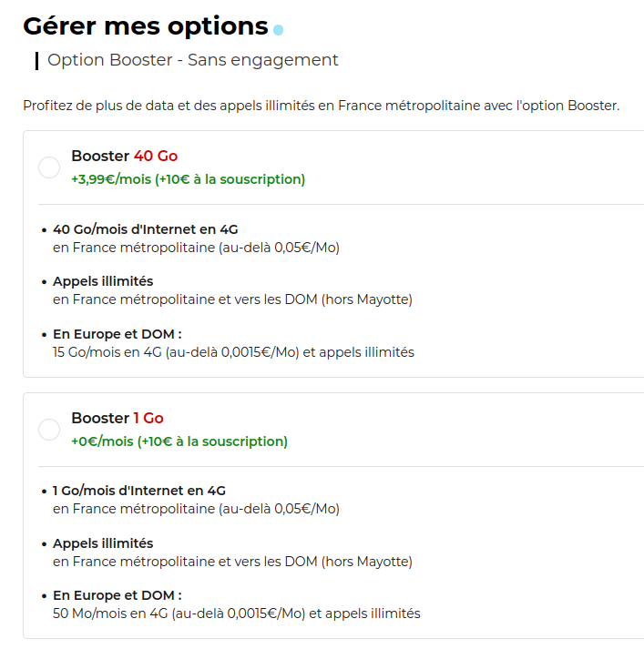Click the blue dot after the heading
The image size is (644, 649).
(279, 30)
